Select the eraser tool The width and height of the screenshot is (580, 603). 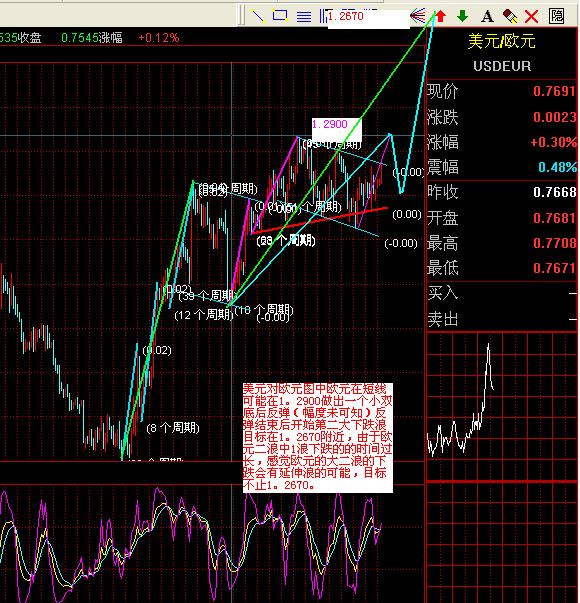click(x=510, y=16)
